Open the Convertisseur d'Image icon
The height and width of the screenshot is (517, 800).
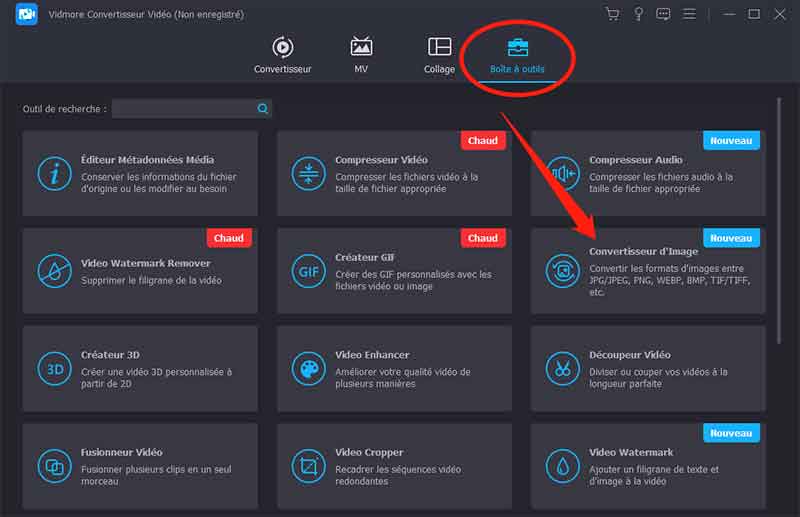(x=562, y=271)
